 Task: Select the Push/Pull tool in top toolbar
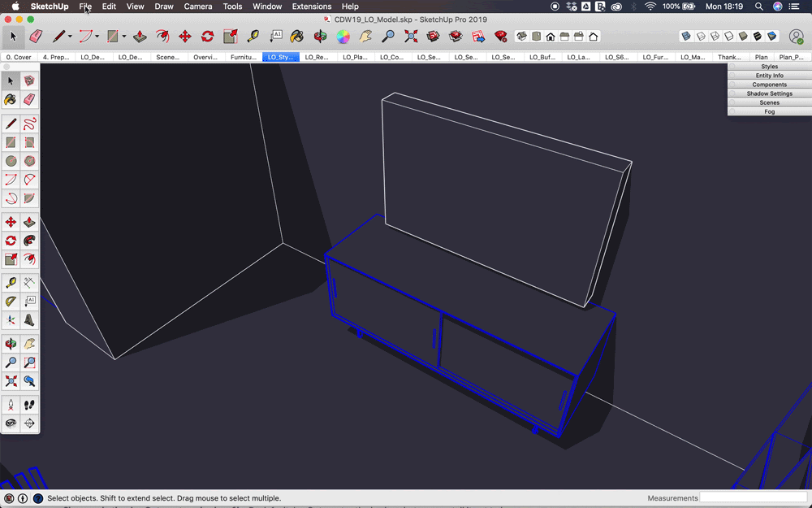coord(140,37)
